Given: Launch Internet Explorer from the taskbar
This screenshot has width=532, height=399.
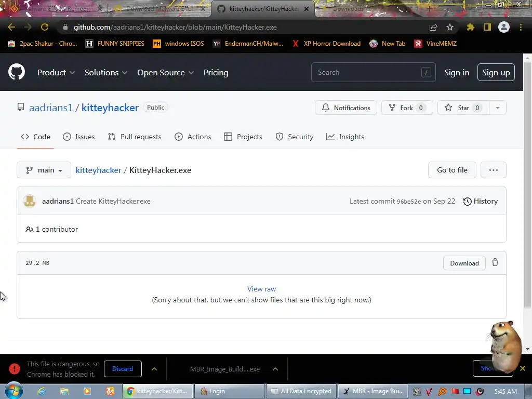Looking at the screenshot, I should [x=42, y=391].
